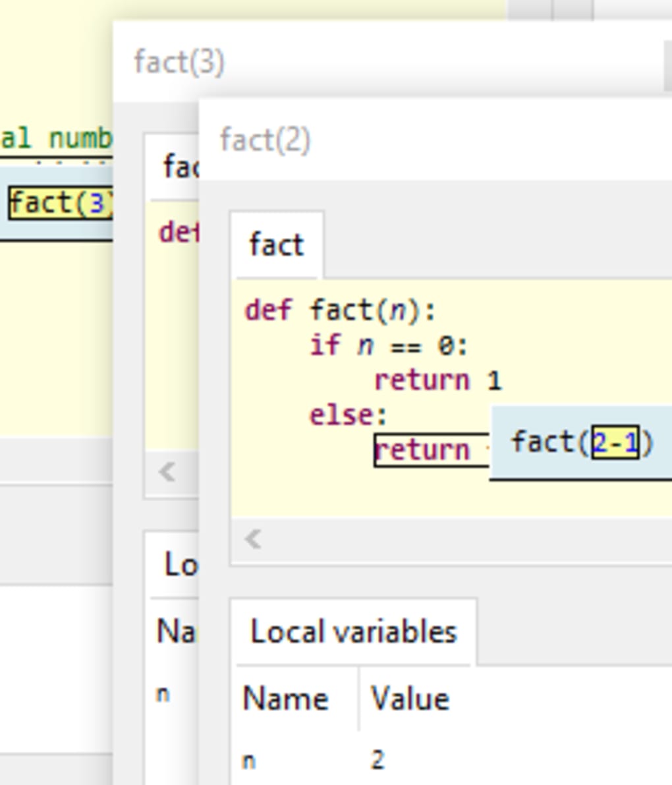Click the value 2 of variable n
The height and width of the screenshot is (785, 672).
pos(378,761)
